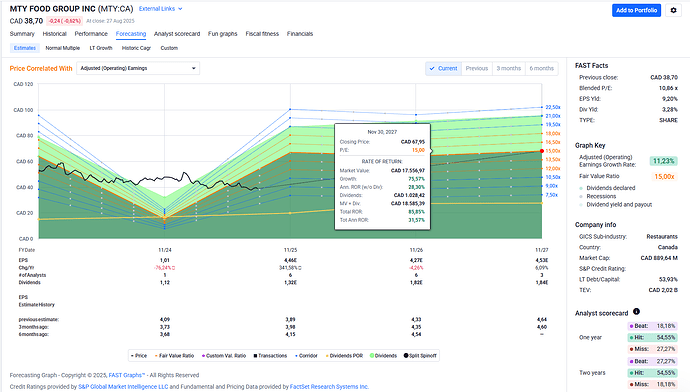
Task: Open the Fiscal fitness tab
Action: (x=262, y=34)
